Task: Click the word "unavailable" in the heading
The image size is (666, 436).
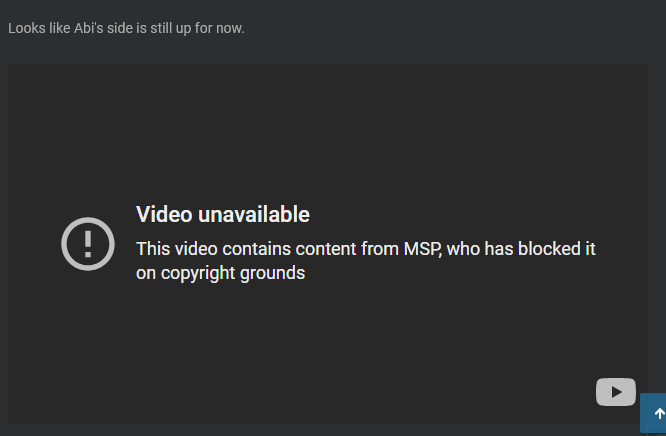Action: click(x=254, y=214)
